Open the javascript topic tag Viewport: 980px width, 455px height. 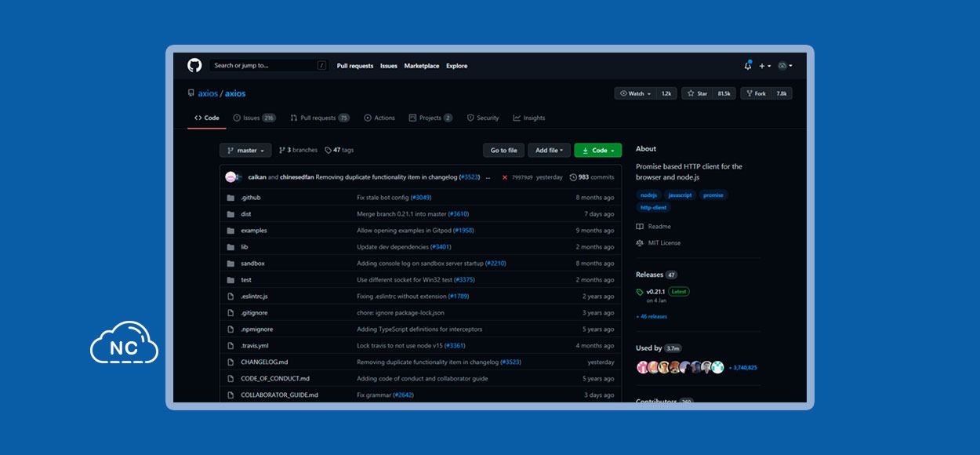[x=680, y=195]
